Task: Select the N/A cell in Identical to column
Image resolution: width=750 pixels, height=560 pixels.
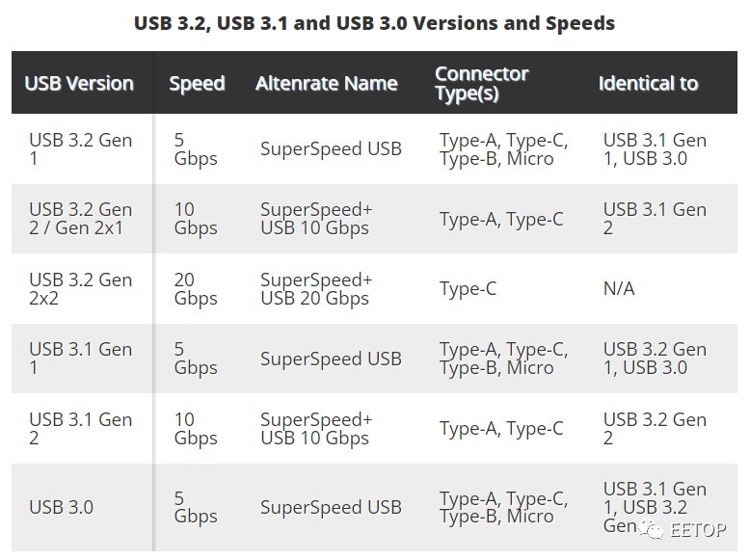Action: click(x=619, y=288)
